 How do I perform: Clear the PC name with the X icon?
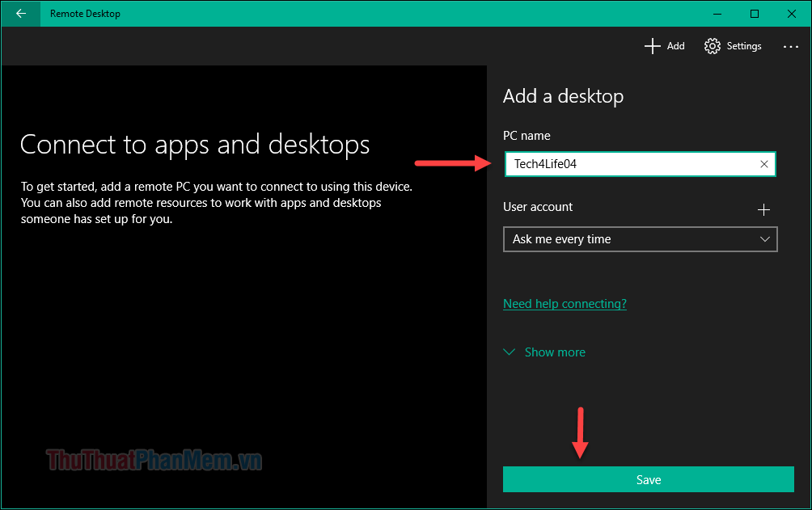[x=763, y=164]
